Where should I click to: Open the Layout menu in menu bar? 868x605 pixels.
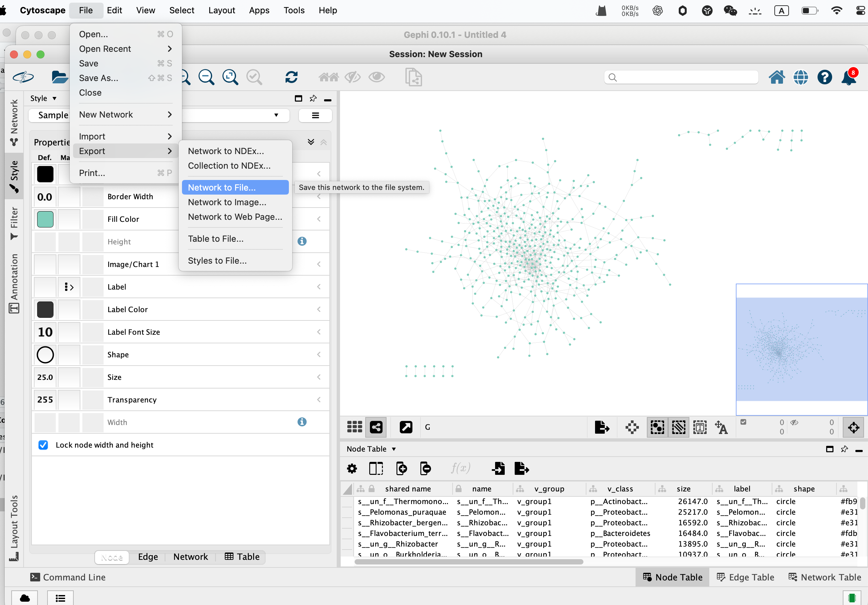click(221, 10)
